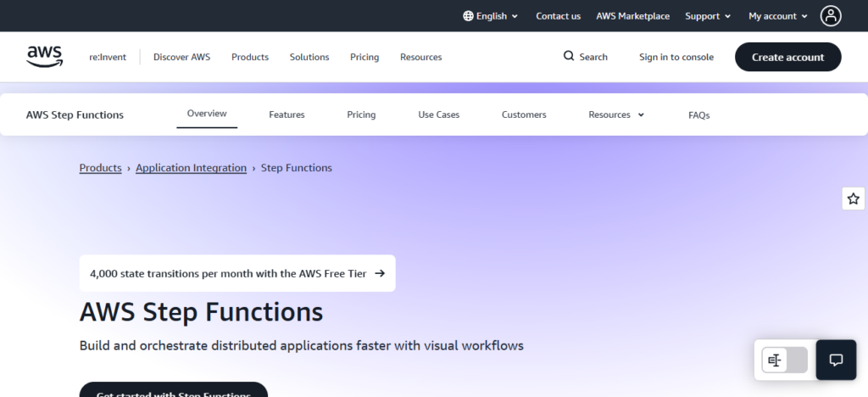Open the Pricing menu in main navigation
Screen dimensions: 868x397
[x=364, y=57]
